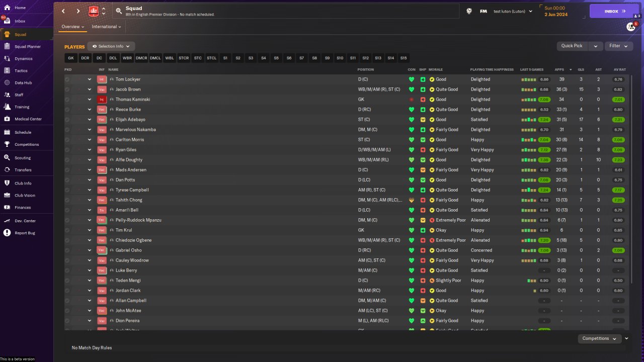Sort the list by the POSITION header

coord(366,69)
